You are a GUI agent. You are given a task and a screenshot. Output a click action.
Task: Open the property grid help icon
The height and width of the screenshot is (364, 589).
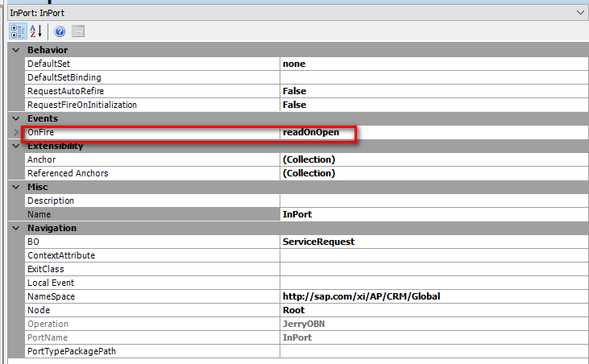60,31
